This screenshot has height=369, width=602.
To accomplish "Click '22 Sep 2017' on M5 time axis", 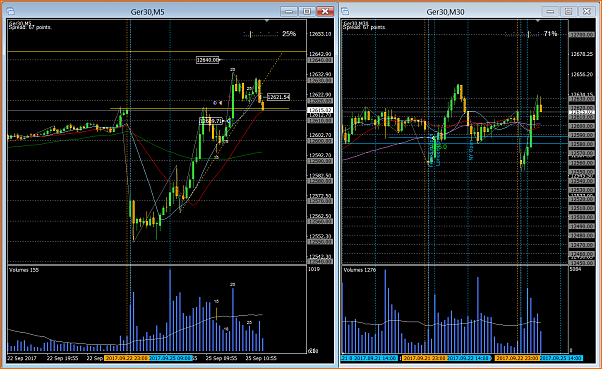I will 22,358.
